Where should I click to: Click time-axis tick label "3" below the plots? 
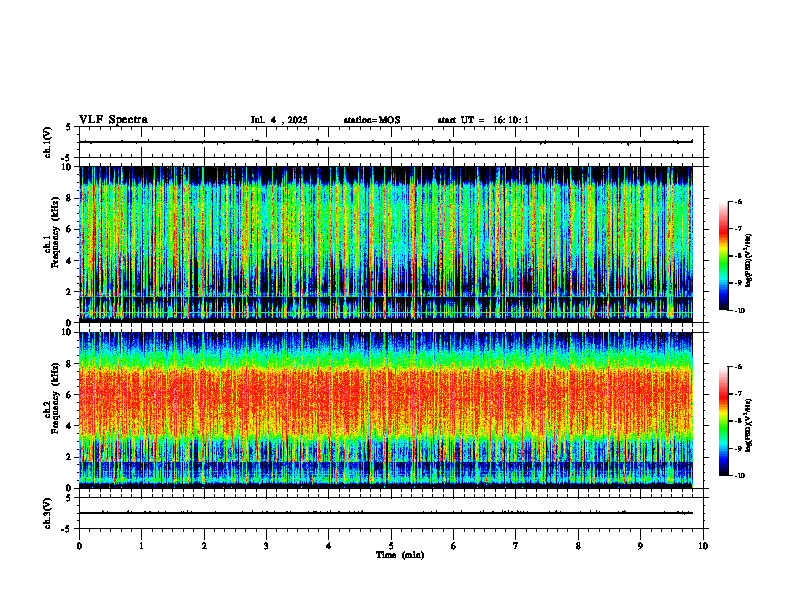[x=266, y=546]
